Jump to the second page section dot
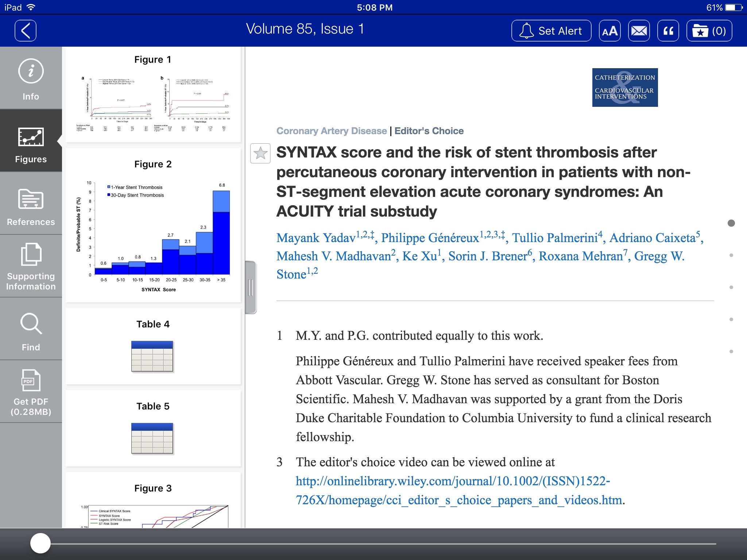This screenshot has width=747, height=560. pos(731,255)
